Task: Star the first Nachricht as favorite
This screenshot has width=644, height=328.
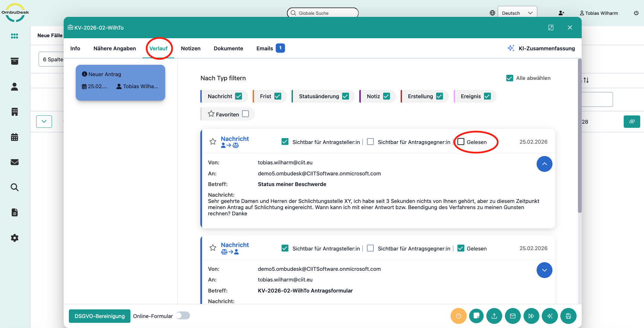Action: [x=213, y=142]
